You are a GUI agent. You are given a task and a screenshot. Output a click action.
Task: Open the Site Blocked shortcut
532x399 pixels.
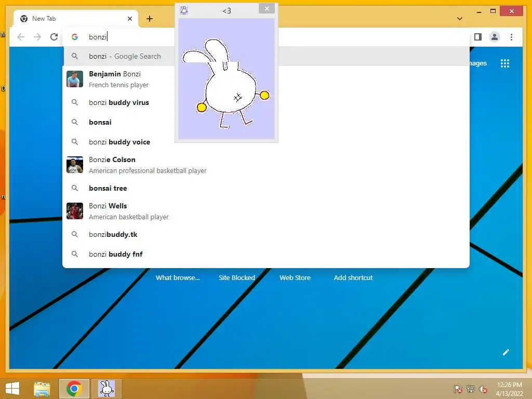click(x=237, y=277)
